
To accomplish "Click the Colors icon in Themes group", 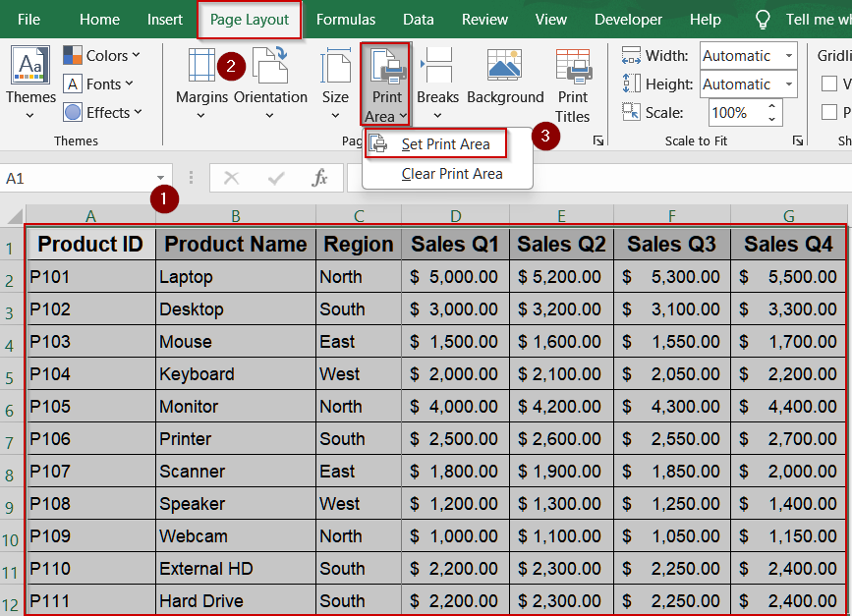I will coord(74,55).
